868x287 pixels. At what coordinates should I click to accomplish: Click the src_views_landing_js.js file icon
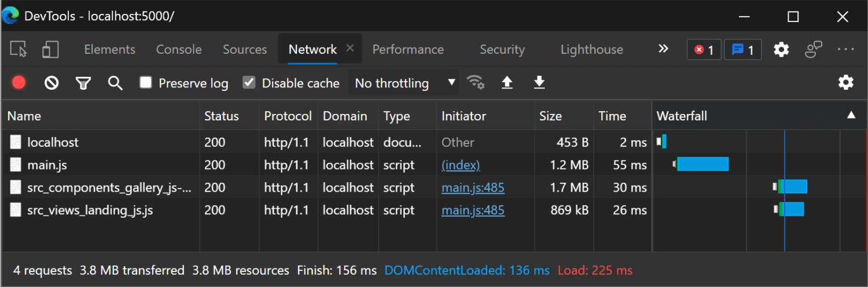tap(16, 210)
